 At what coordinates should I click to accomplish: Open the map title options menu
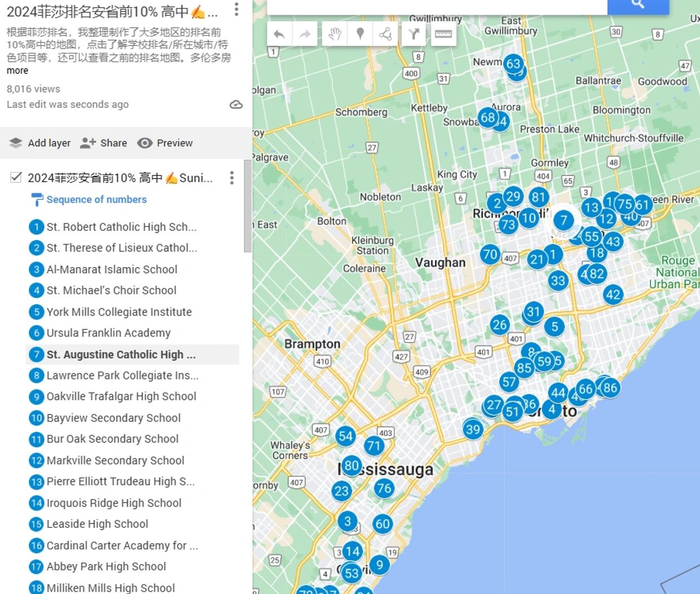coord(237,9)
